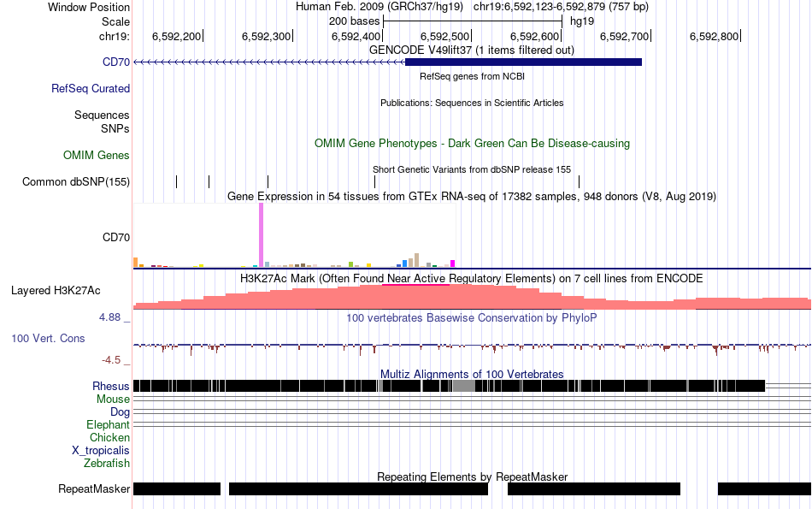Click the Window Position label
This screenshot has width=812, height=509.
89,7
